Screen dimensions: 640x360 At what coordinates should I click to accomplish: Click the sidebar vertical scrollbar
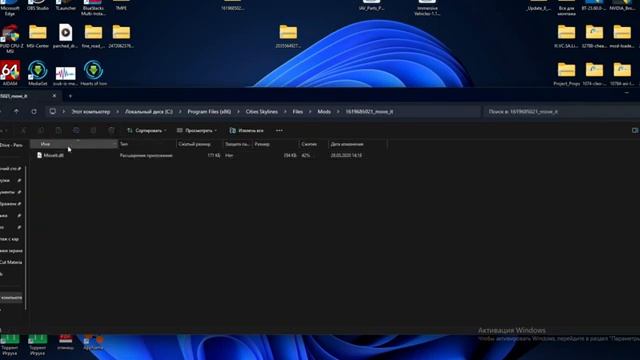(26, 237)
